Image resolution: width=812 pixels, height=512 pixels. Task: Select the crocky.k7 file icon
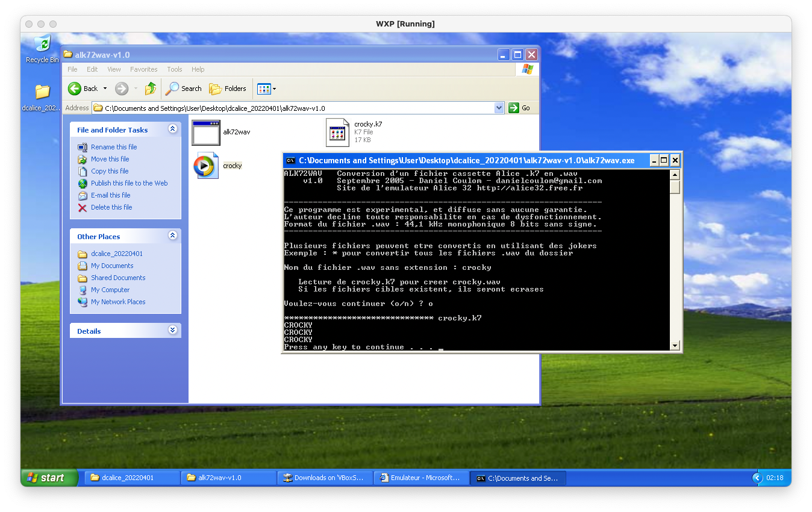pyautogui.click(x=337, y=133)
